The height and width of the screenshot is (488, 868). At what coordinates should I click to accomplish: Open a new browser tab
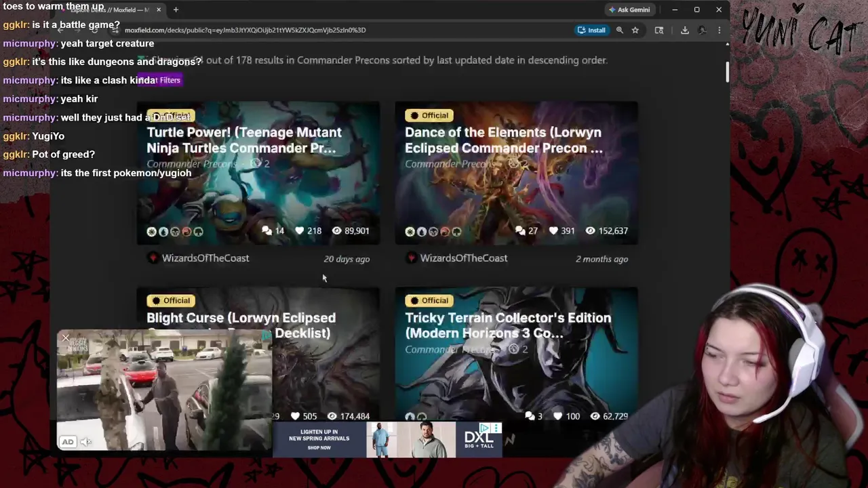point(176,9)
